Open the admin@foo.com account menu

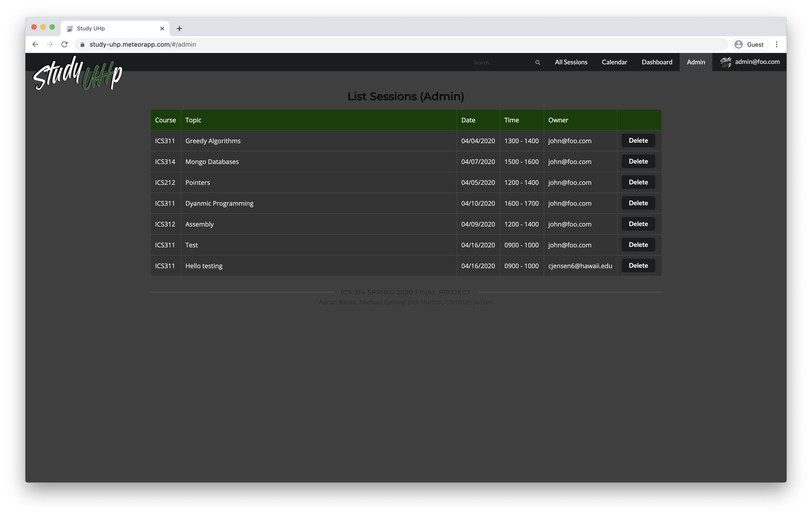tap(749, 62)
